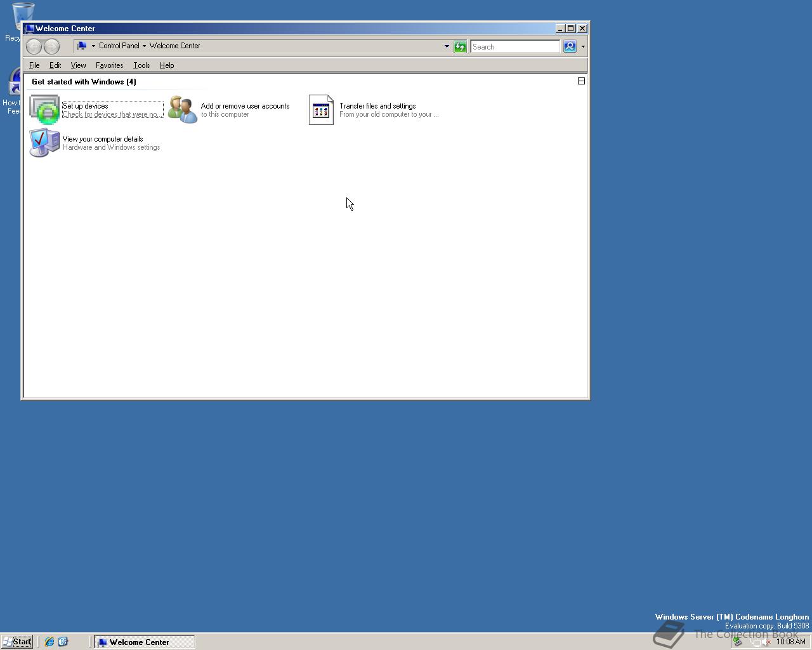Refresh the Welcome Center view
Viewport: 812px width, 650px height.
460,46
